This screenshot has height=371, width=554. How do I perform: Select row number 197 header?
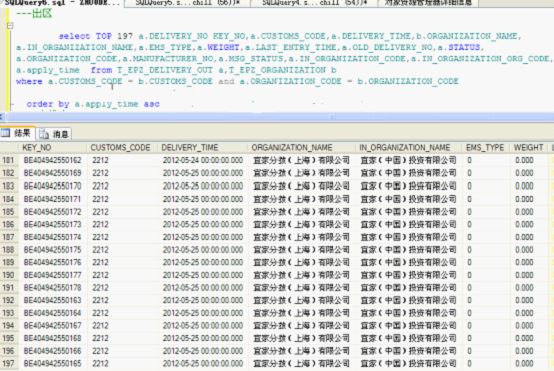point(8,363)
